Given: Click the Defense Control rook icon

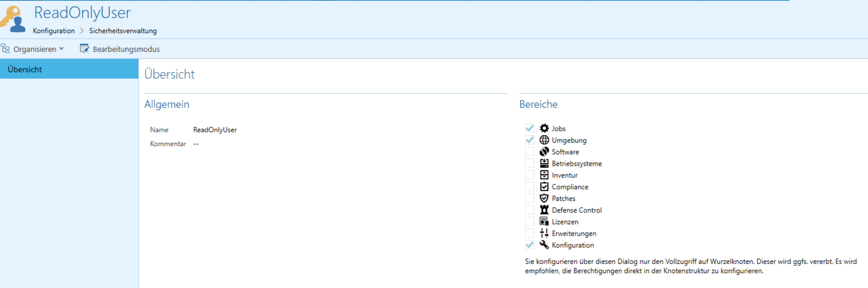Looking at the screenshot, I should (544, 210).
